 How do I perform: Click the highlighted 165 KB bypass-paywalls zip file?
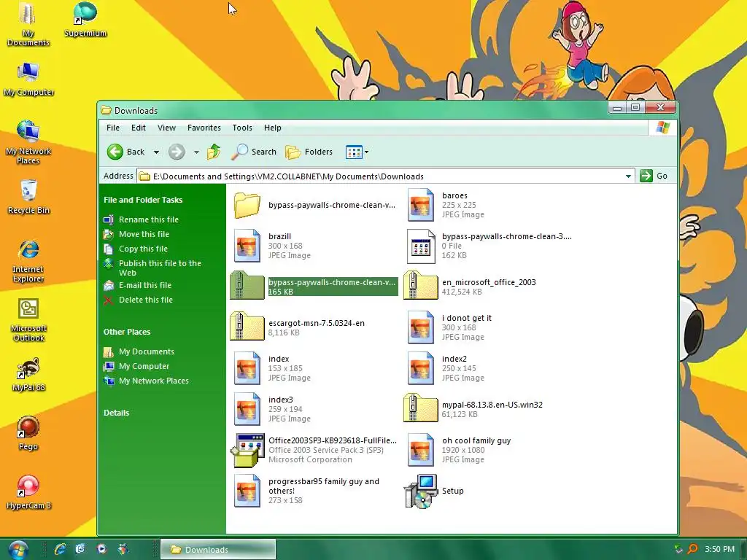point(314,286)
